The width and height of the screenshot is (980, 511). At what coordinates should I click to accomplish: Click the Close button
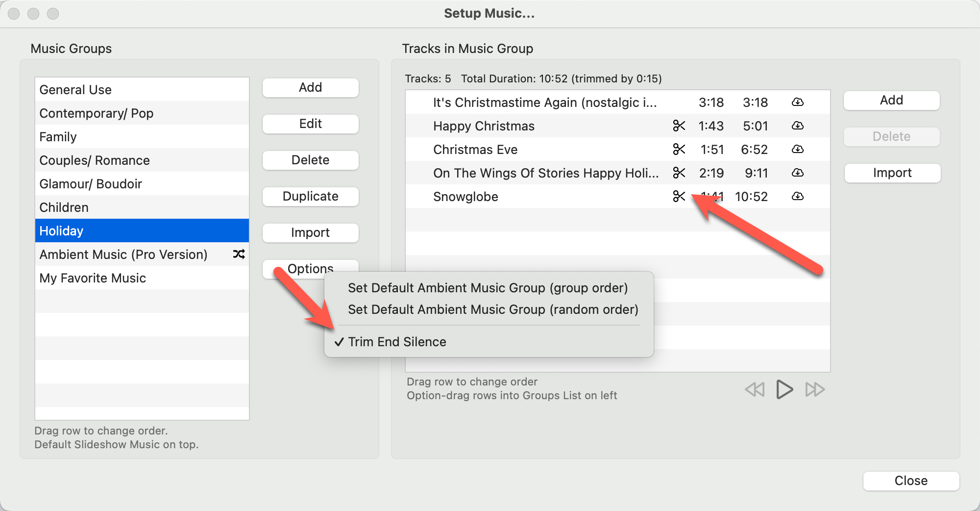coord(910,481)
